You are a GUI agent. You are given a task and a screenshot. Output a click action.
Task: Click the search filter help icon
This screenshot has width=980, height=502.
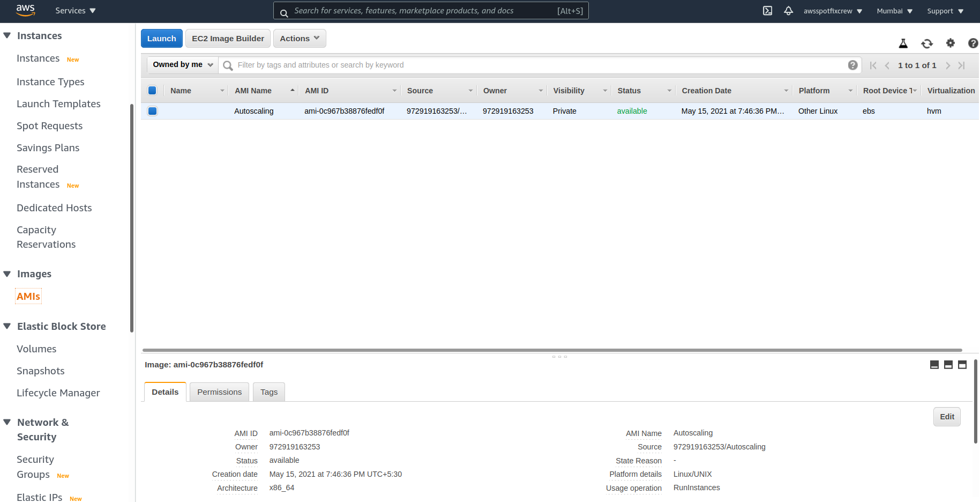click(853, 65)
